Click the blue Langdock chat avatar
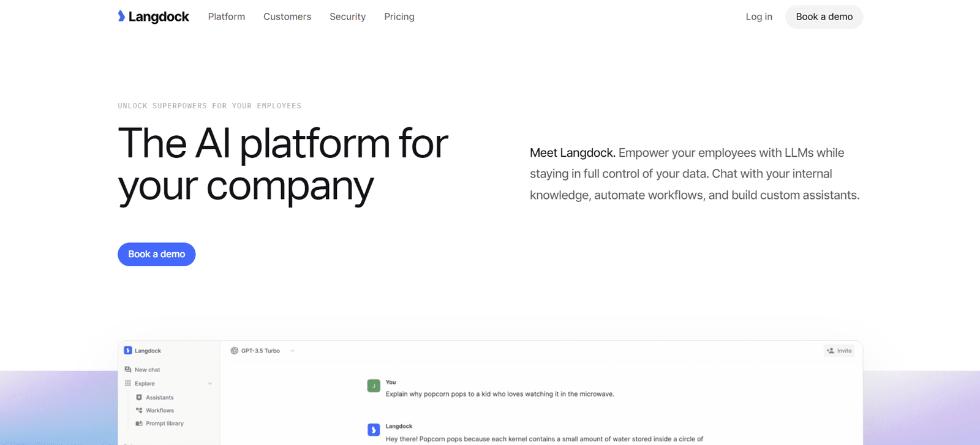This screenshot has height=445, width=980. [x=374, y=430]
